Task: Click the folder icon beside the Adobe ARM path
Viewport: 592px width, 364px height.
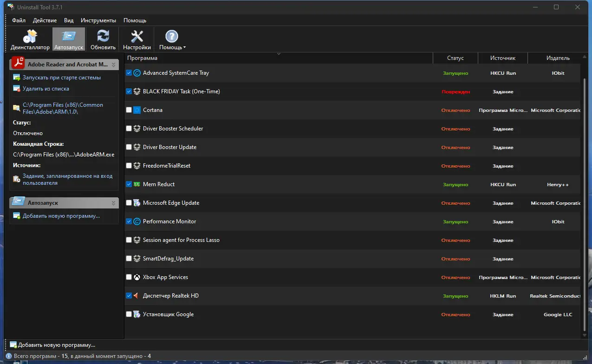Action: click(17, 108)
